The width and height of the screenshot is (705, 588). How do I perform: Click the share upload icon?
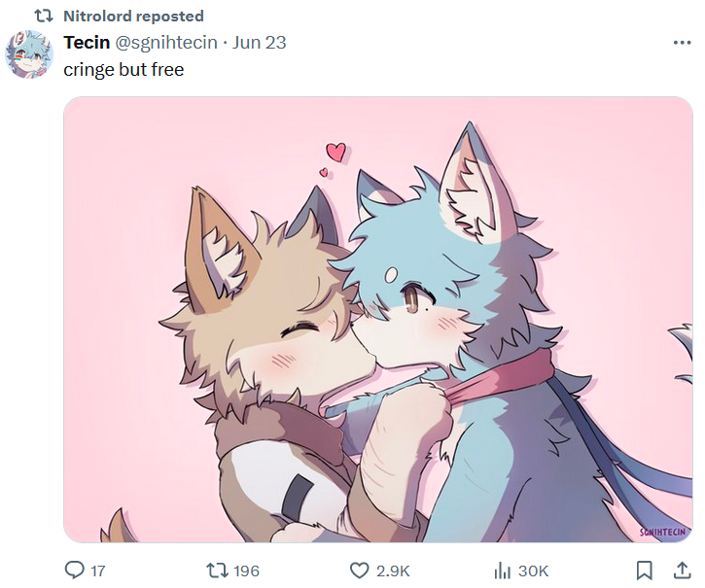(x=682, y=570)
